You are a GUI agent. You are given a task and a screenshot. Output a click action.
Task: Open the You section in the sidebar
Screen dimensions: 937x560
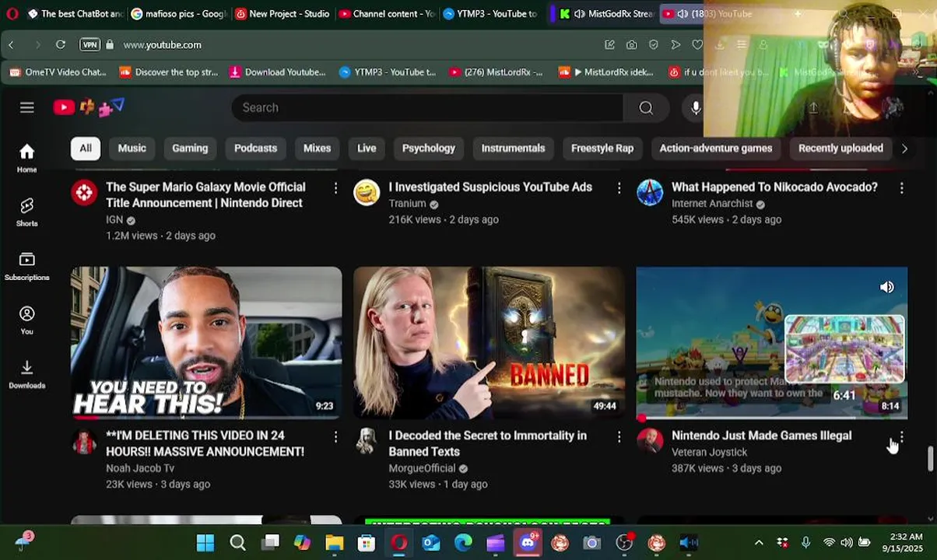tap(26, 320)
